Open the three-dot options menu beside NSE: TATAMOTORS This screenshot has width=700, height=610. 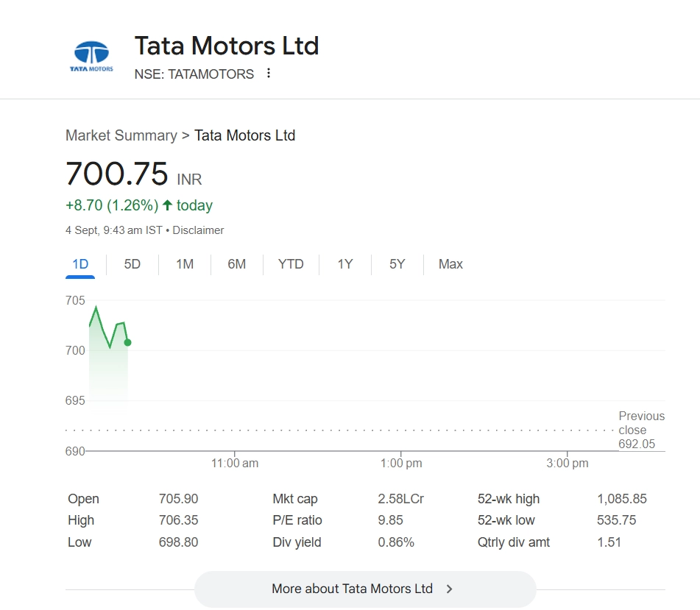tap(269, 74)
